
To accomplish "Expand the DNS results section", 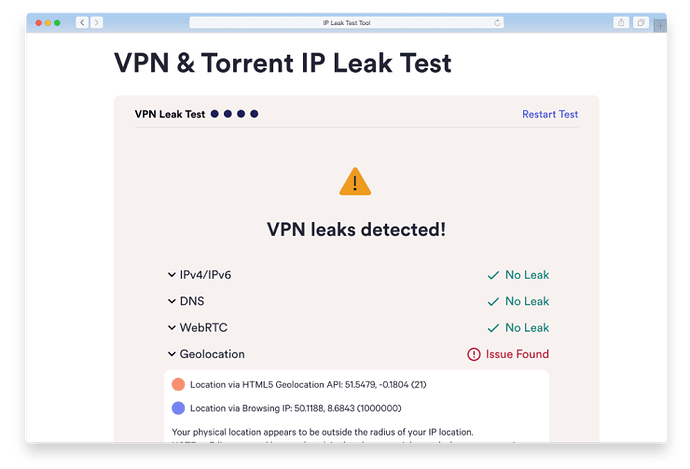I will [171, 301].
